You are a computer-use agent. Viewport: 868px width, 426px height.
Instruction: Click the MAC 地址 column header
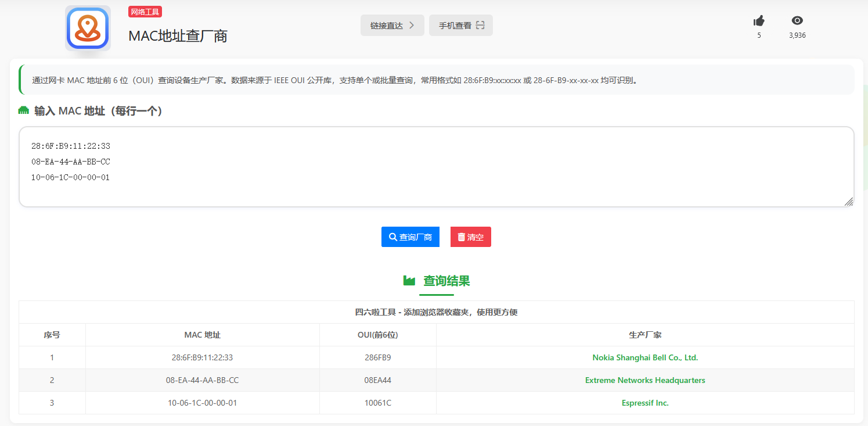pos(202,335)
